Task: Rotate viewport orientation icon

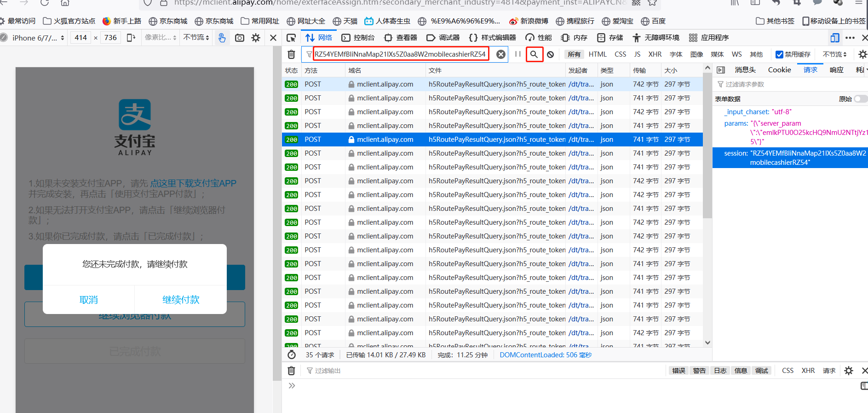Action: [x=131, y=38]
